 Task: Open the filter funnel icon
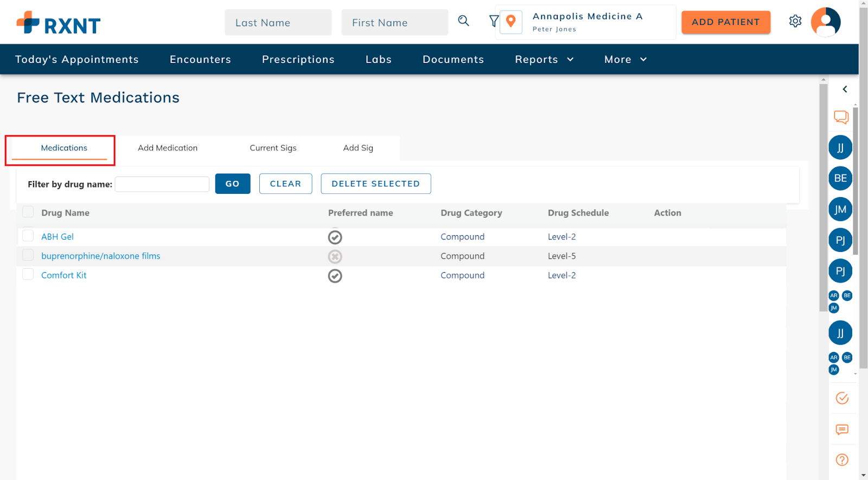pos(494,21)
